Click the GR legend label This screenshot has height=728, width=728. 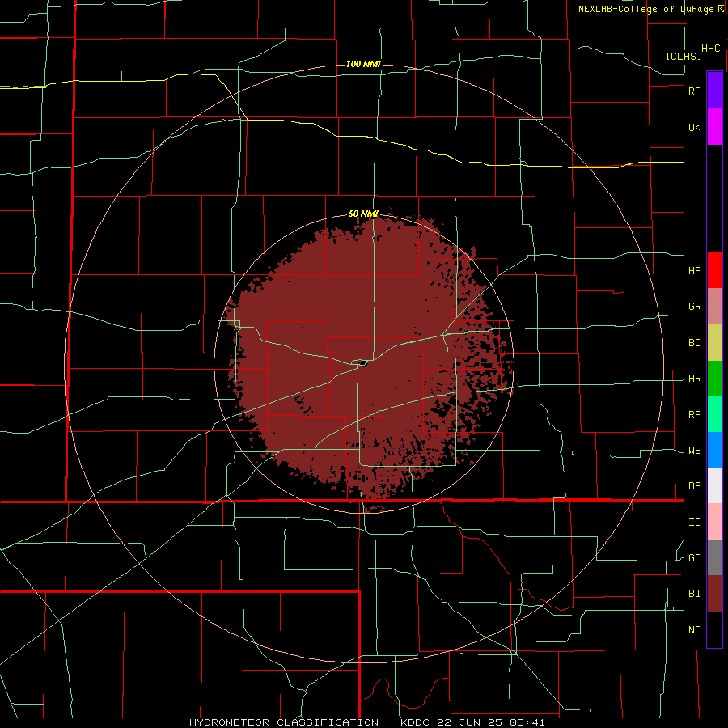[x=694, y=307]
